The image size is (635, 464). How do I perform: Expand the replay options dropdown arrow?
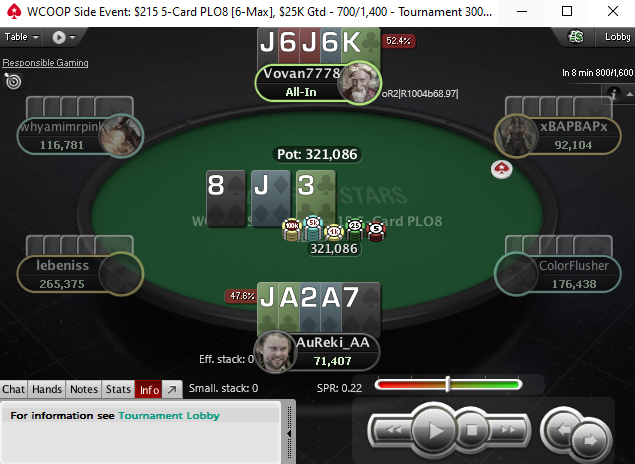pyautogui.click(x=72, y=37)
